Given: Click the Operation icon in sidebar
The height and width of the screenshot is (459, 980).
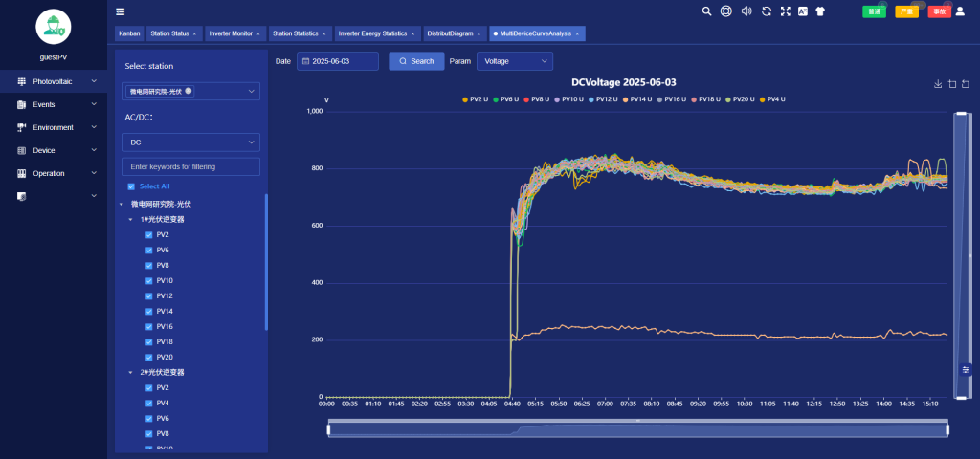Looking at the screenshot, I should pyautogui.click(x=21, y=174).
